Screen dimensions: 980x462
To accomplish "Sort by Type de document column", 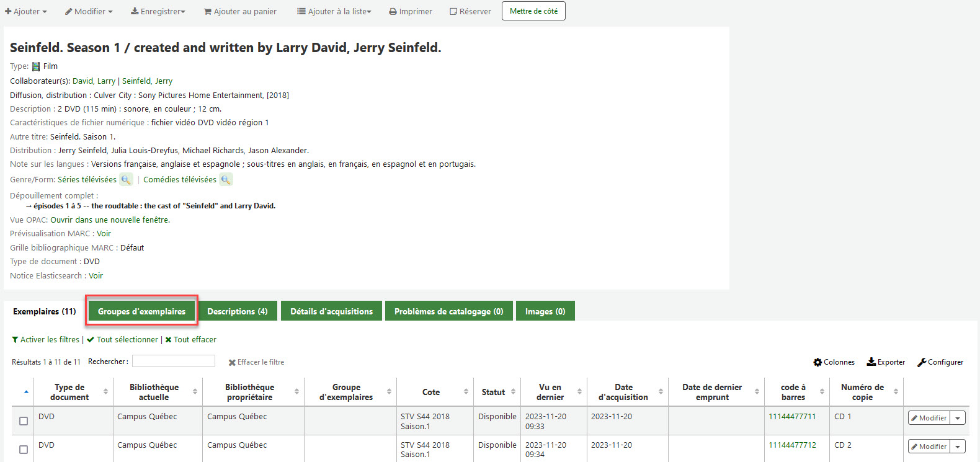I will pyautogui.click(x=74, y=392).
